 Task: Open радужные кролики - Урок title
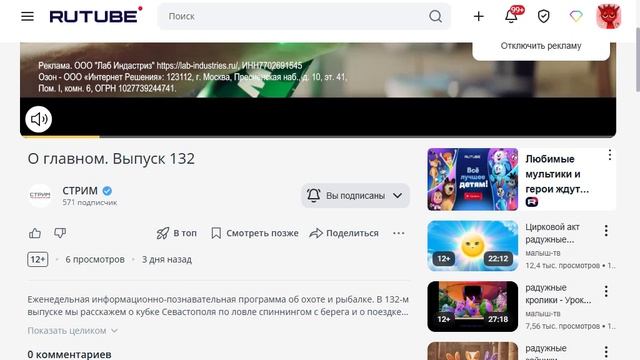click(x=558, y=294)
